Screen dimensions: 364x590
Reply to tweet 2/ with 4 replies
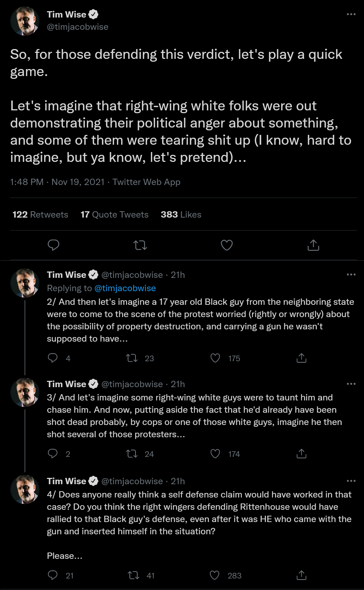coord(52,358)
